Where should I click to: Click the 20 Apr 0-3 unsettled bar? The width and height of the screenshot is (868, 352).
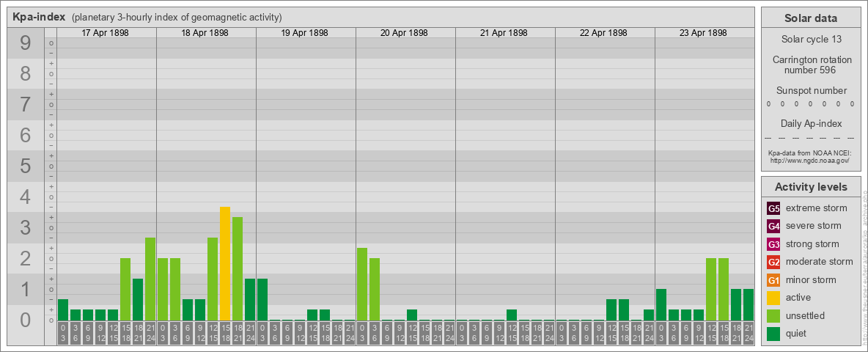(x=362, y=284)
